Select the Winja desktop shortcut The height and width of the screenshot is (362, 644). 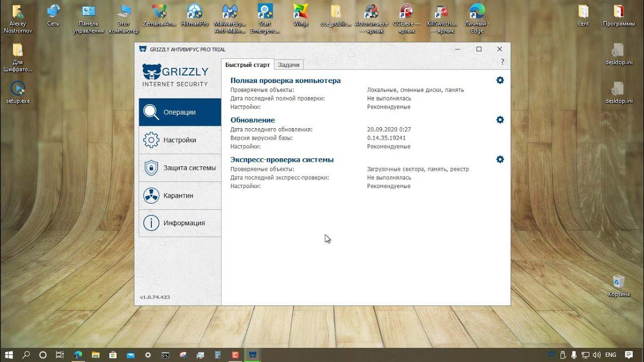300,16
